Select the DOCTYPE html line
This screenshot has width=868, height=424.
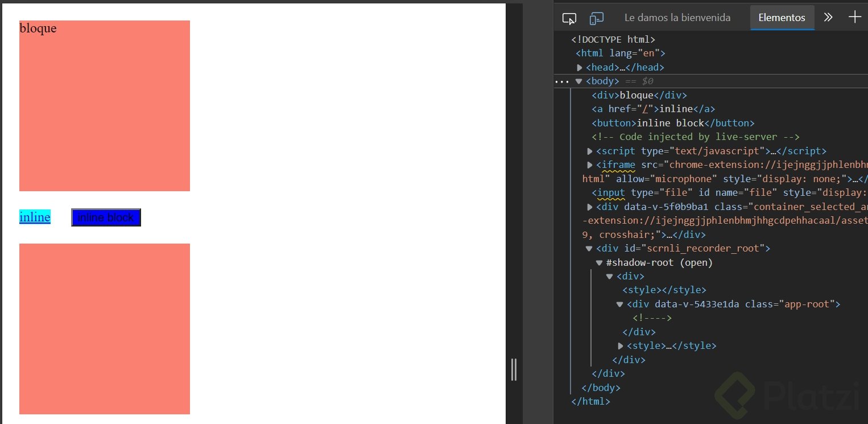pyautogui.click(x=613, y=40)
